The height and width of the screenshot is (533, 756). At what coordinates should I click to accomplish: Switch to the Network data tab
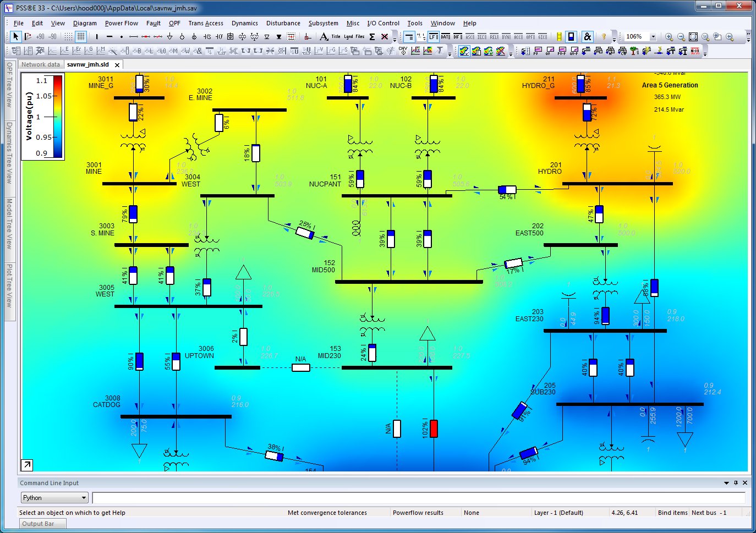(x=41, y=64)
